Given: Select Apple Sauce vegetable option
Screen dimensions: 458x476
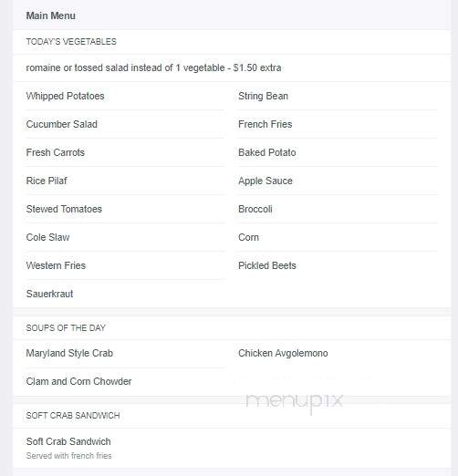Looking at the screenshot, I should point(265,181).
